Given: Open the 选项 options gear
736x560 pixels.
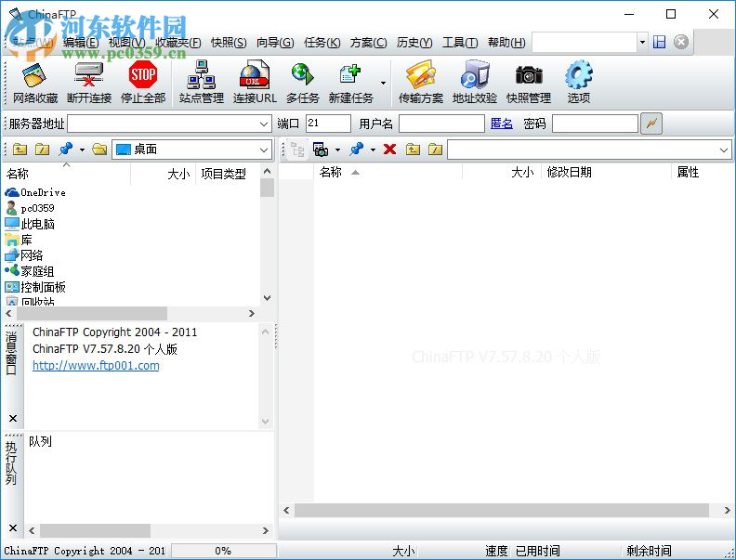Looking at the screenshot, I should point(578,83).
